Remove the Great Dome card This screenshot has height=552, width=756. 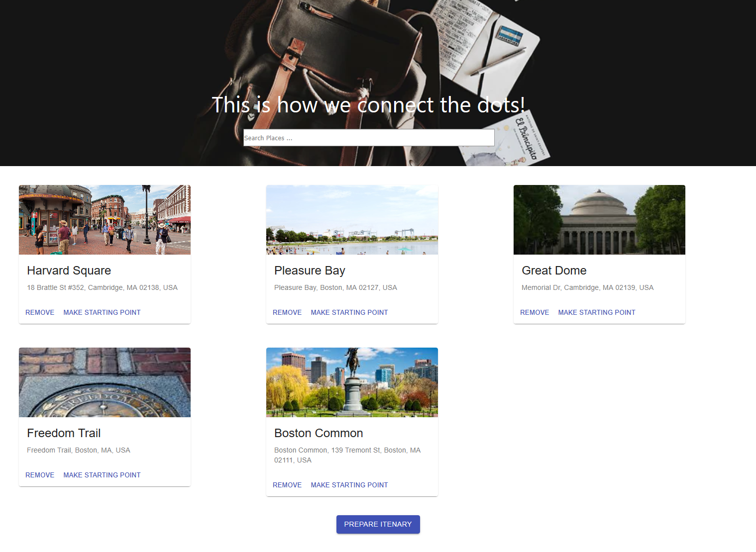(x=535, y=312)
